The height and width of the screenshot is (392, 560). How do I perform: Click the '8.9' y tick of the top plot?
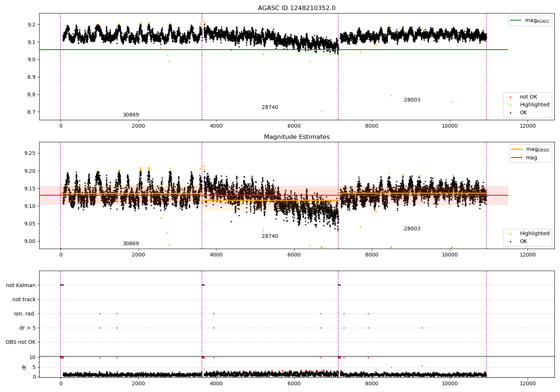click(31, 77)
